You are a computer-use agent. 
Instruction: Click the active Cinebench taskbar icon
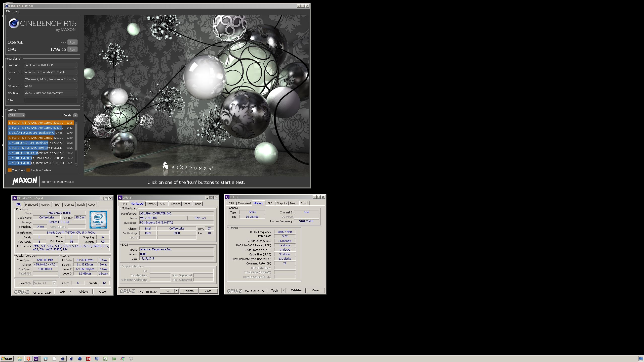(x=62, y=359)
